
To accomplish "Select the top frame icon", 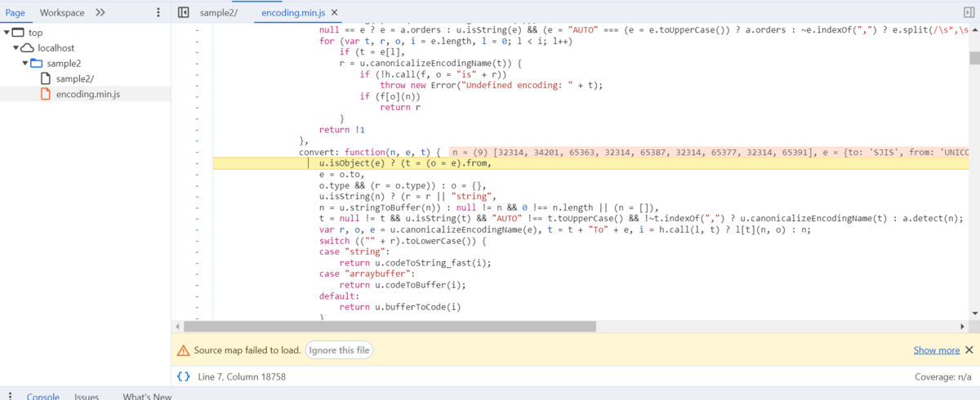I will [x=18, y=33].
